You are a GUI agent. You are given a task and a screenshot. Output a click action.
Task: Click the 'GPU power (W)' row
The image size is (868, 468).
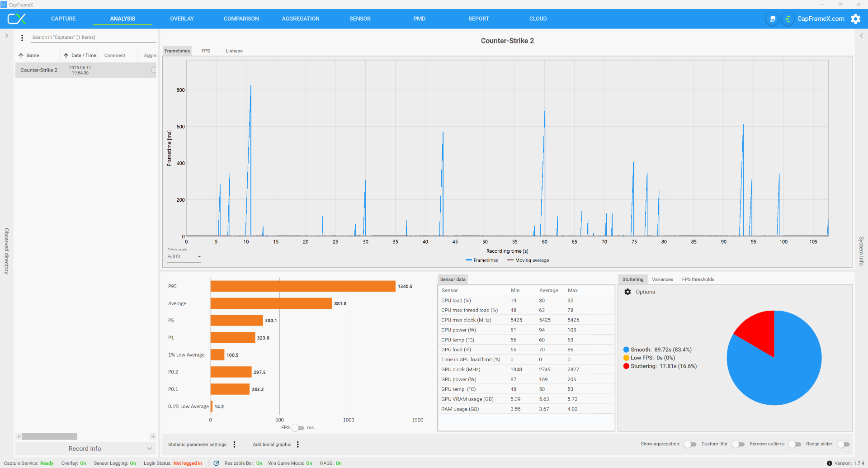(526, 379)
